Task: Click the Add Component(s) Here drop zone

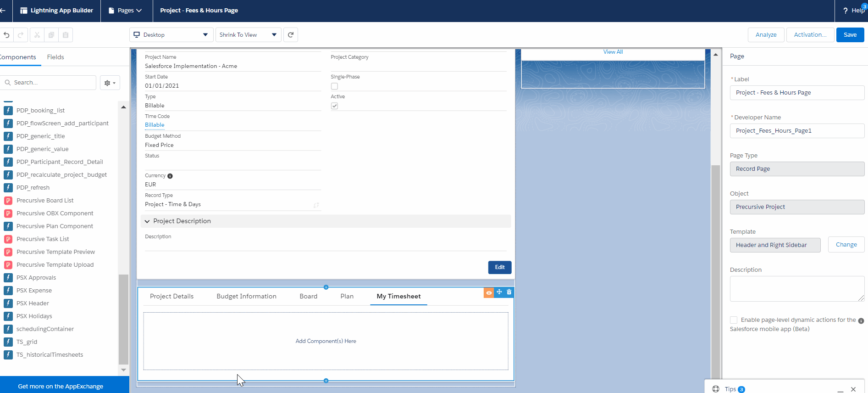Action: click(326, 341)
